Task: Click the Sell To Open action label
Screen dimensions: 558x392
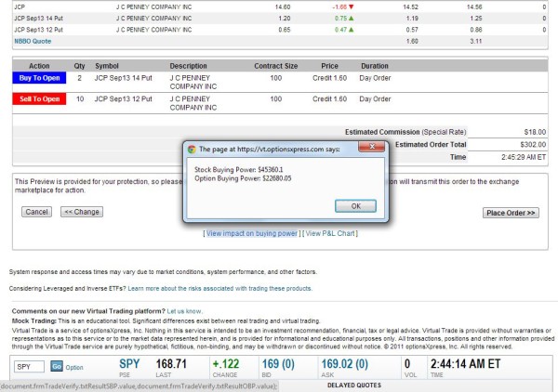Action: (39, 98)
